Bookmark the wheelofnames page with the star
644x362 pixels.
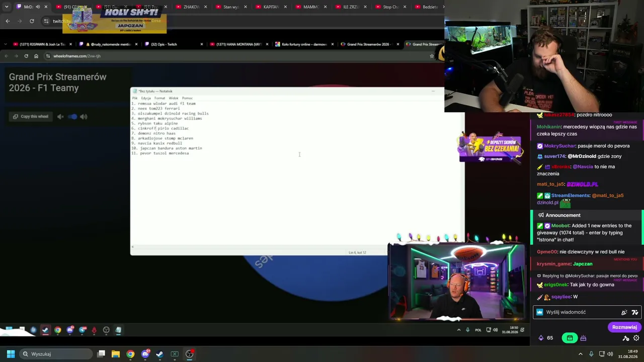[432, 56]
